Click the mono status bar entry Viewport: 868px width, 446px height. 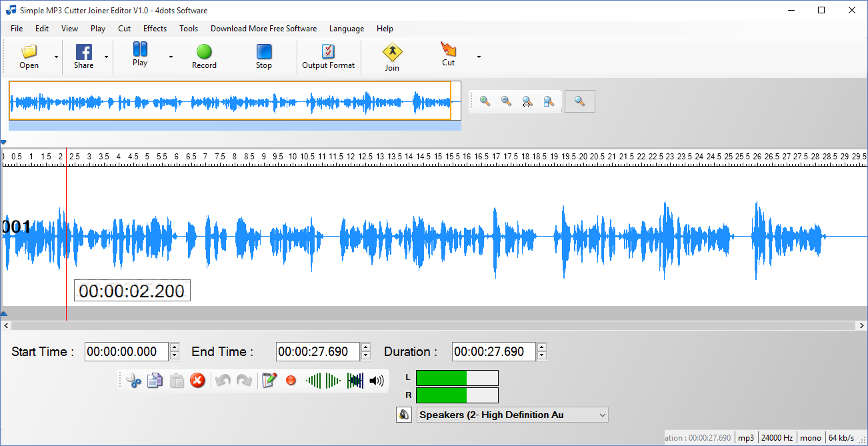click(x=811, y=438)
